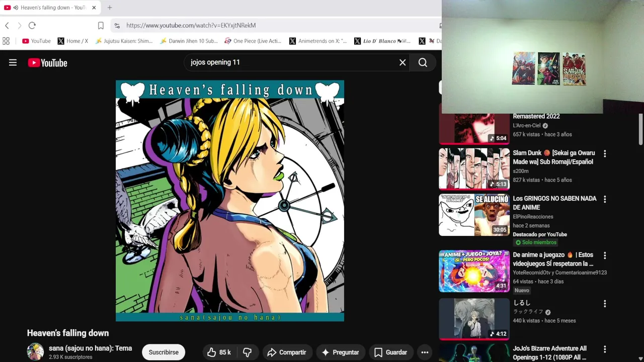Viewport: 644px width, 362px height.
Task: Open options for しろし video
Action: [x=605, y=304]
